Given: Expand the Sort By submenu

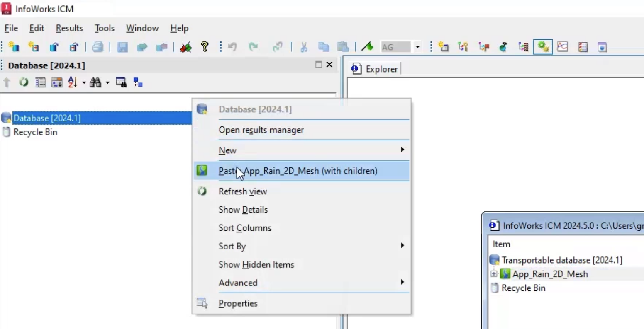Looking at the screenshot, I should 302,246.
